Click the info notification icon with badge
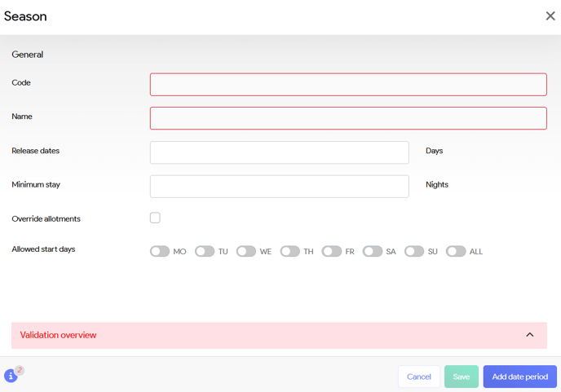Viewport: 561px width, 392px height. (x=11, y=376)
